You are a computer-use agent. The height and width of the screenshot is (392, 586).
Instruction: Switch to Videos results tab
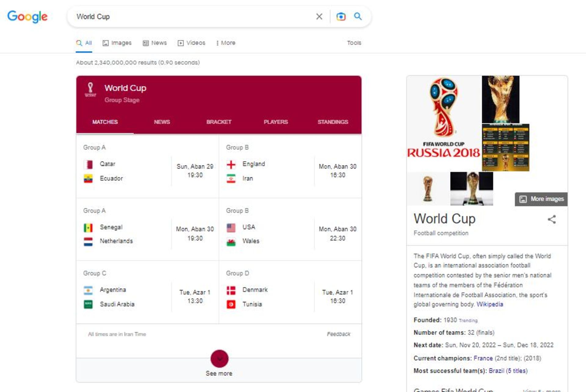pyautogui.click(x=191, y=43)
